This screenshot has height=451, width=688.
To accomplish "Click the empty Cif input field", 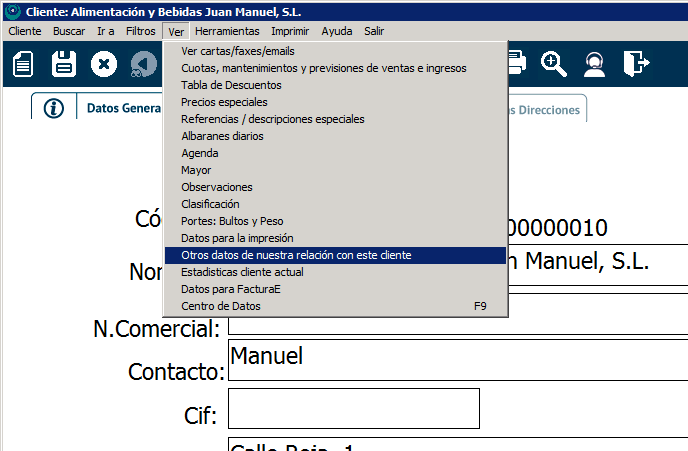I will tap(354, 408).
